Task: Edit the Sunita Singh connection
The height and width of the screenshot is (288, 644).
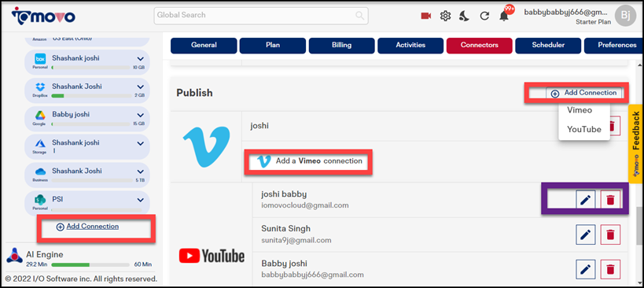Action: coord(586,234)
